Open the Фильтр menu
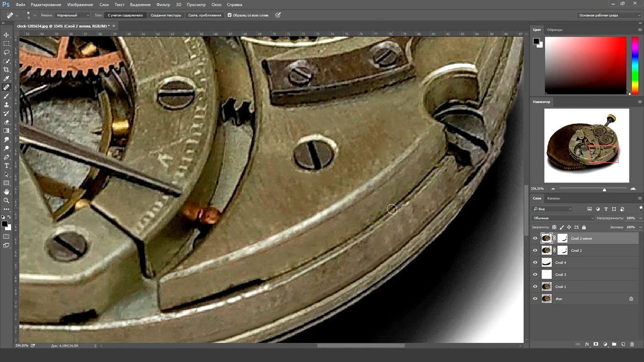 point(163,5)
